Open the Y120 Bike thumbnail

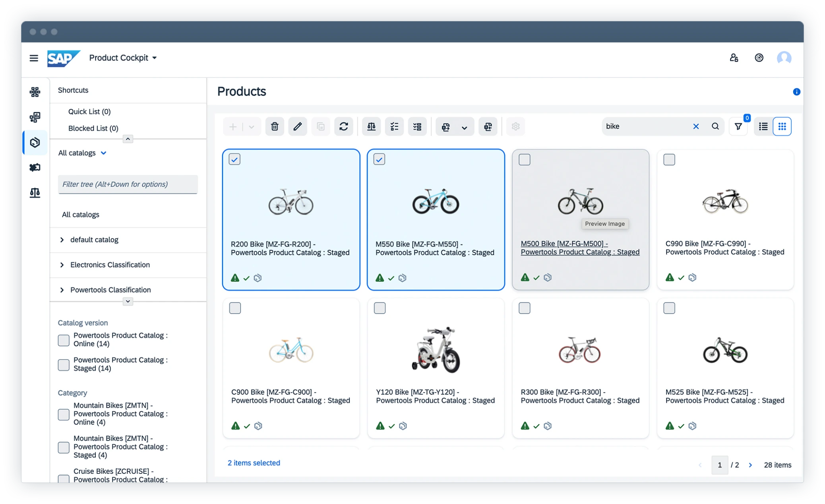coord(436,350)
